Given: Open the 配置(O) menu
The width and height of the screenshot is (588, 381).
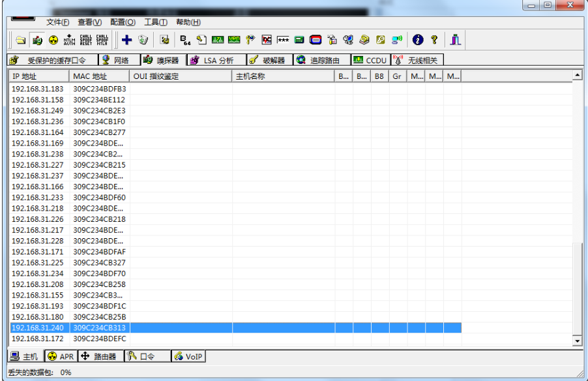Looking at the screenshot, I should pos(123,22).
